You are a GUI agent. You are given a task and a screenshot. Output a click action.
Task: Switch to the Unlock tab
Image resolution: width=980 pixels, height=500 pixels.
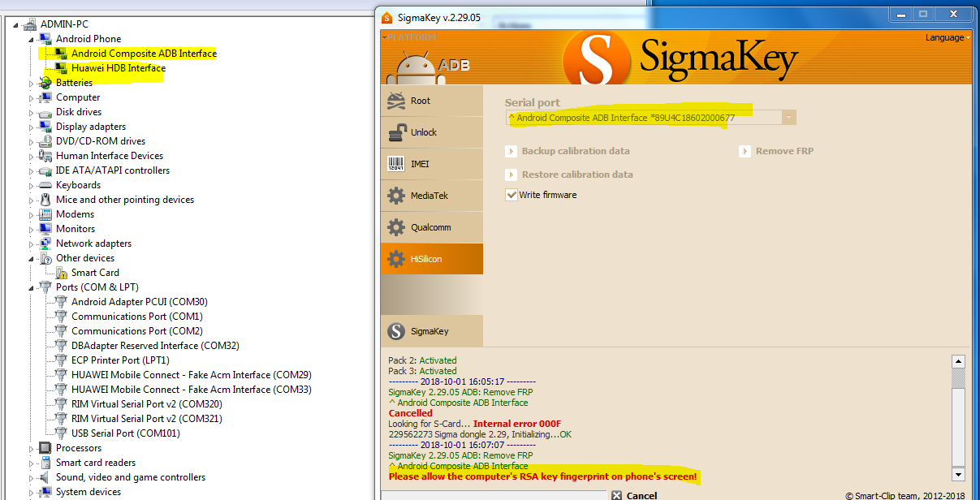[432, 132]
